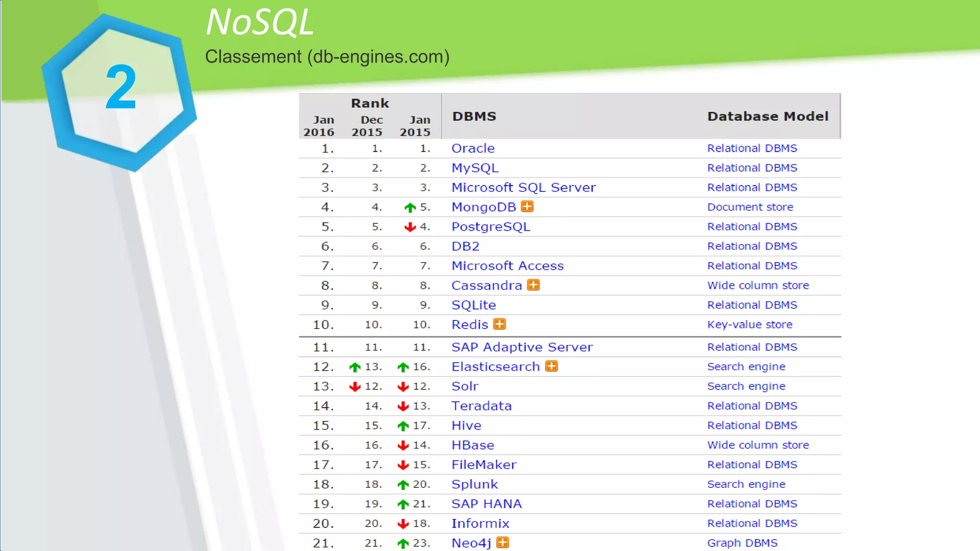
Task: Open the Solr link
Action: pos(465,386)
